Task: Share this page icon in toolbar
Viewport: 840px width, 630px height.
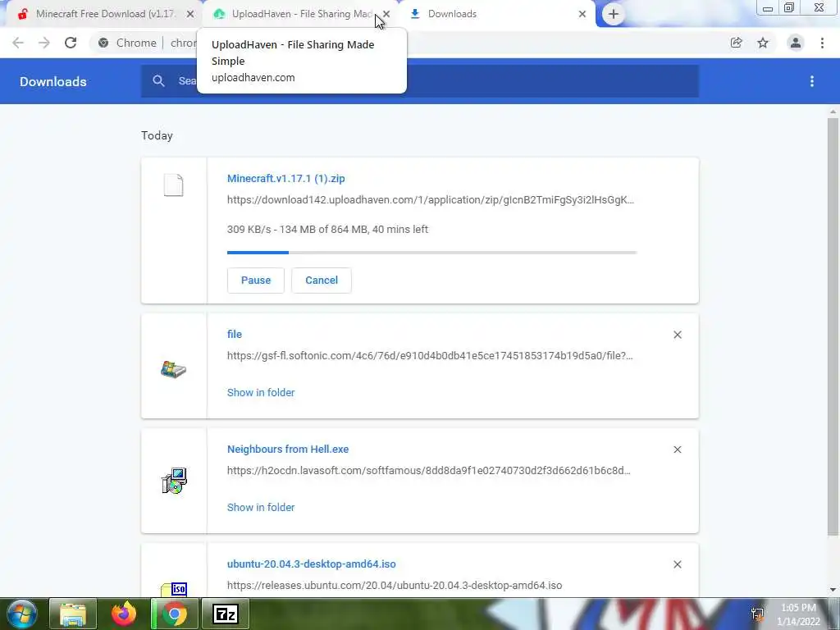Action: pyautogui.click(x=737, y=43)
